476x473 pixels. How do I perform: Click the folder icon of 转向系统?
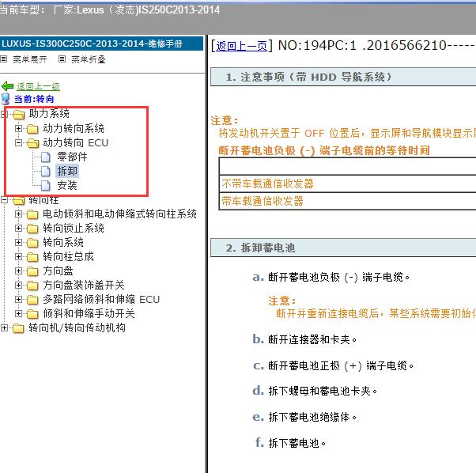point(32,243)
